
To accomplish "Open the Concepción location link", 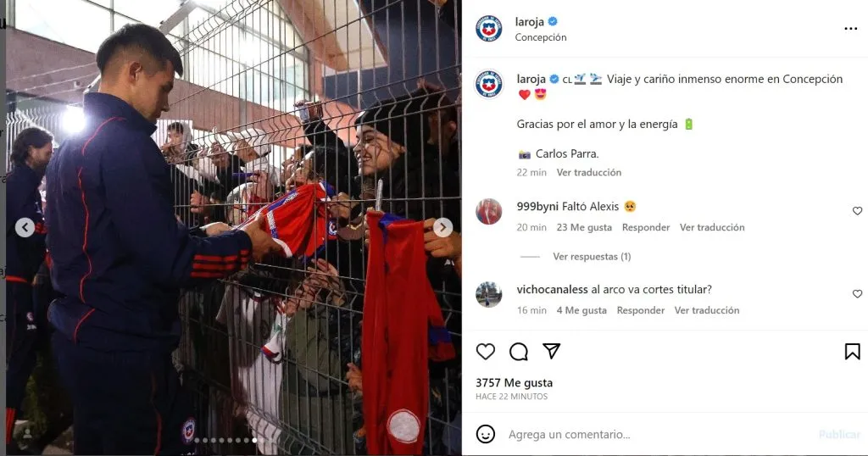I will click(541, 37).
